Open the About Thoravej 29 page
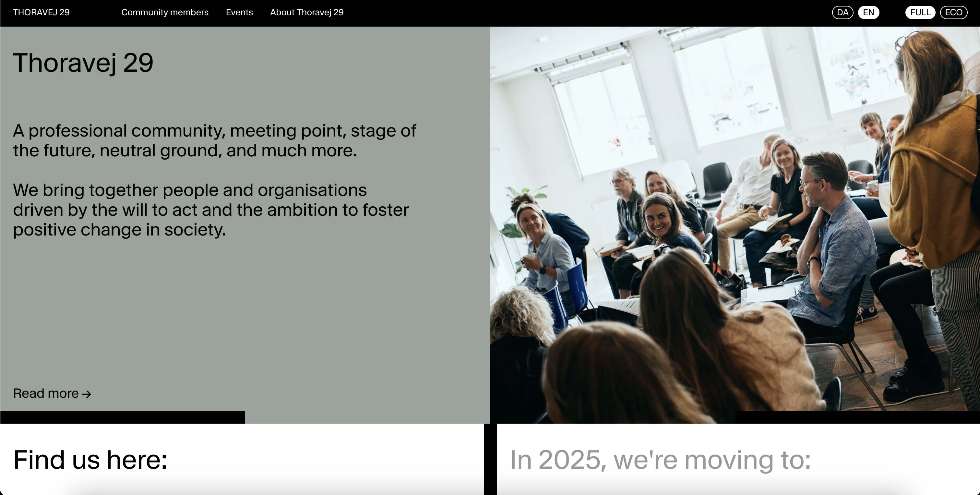The width and height of the screenshot is (980, 495). (x=307, y=13)
